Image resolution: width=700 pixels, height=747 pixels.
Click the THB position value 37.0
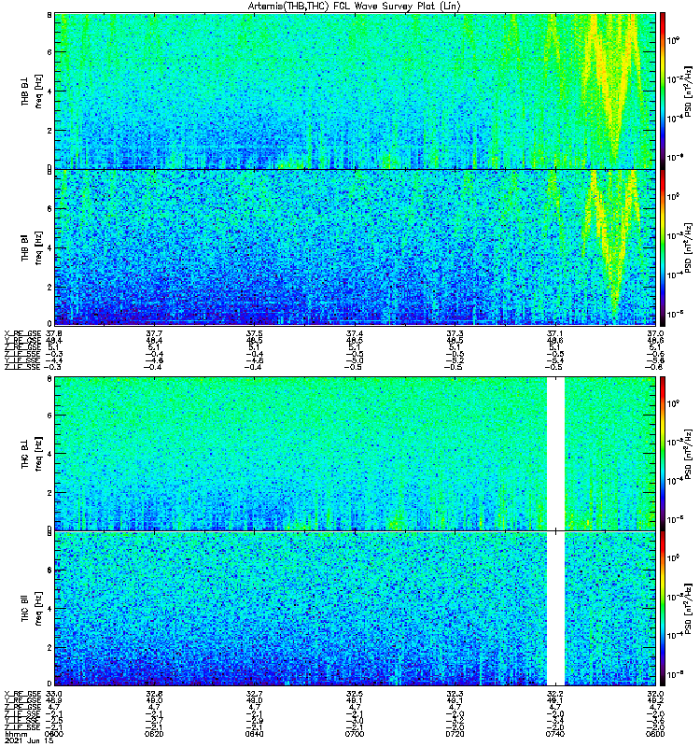[655, 333]
